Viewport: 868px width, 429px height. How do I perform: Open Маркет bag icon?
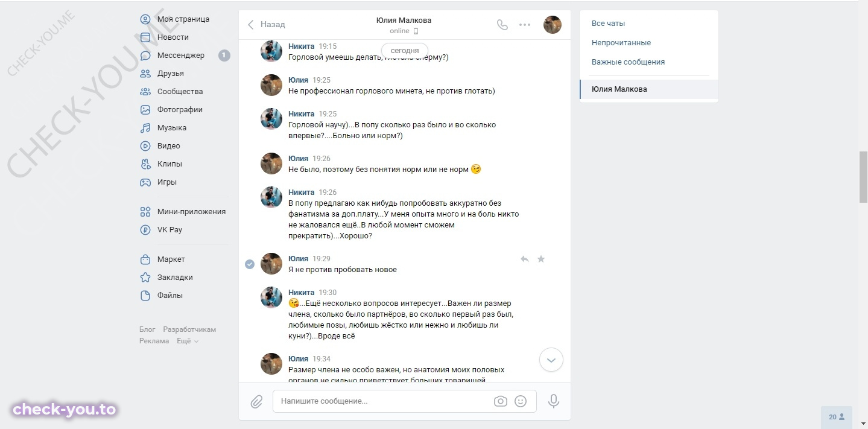[x=145, y=259]
